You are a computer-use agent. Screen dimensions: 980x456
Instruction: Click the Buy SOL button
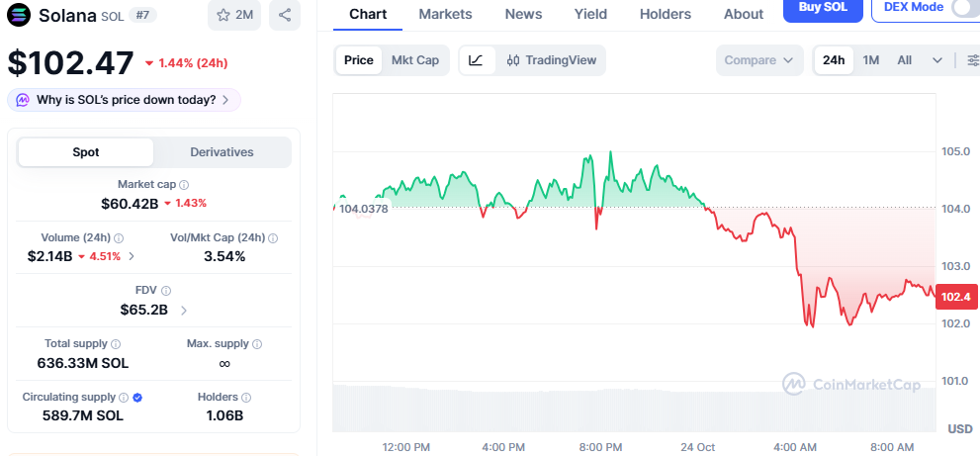[x=823, y=9]
